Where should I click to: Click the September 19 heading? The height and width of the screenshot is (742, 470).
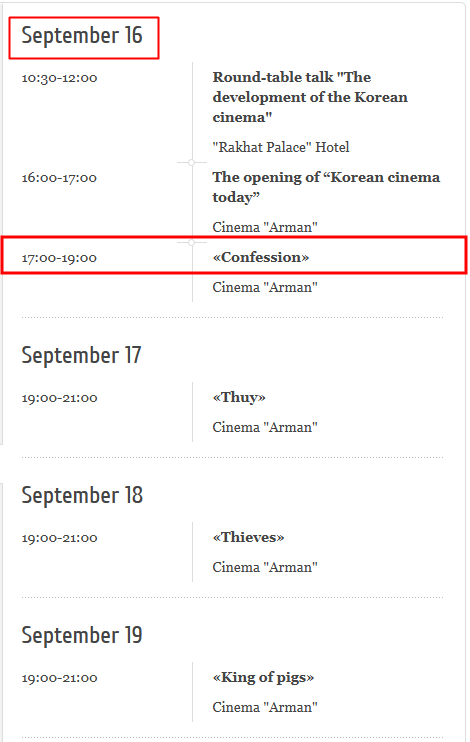coord(82,636)
